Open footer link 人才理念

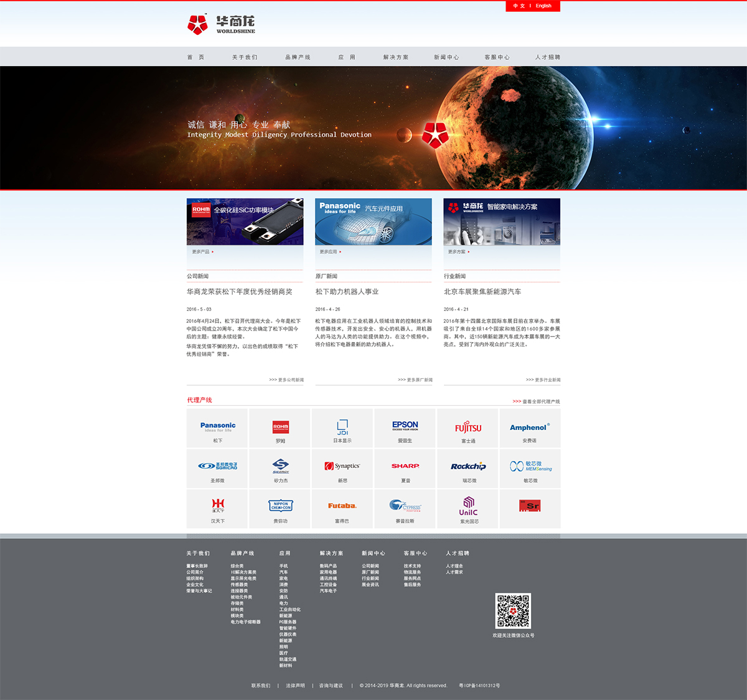point(454,566)
